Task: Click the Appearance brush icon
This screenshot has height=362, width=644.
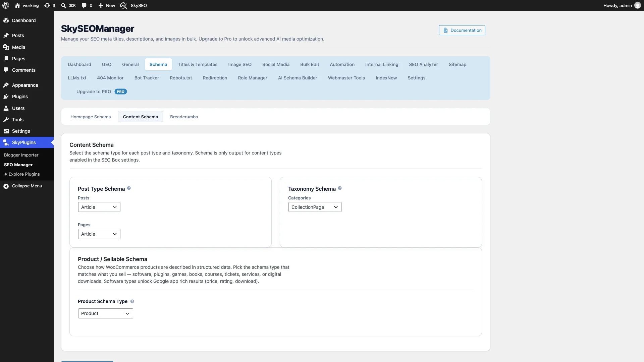Action: (x=6, y=85)
